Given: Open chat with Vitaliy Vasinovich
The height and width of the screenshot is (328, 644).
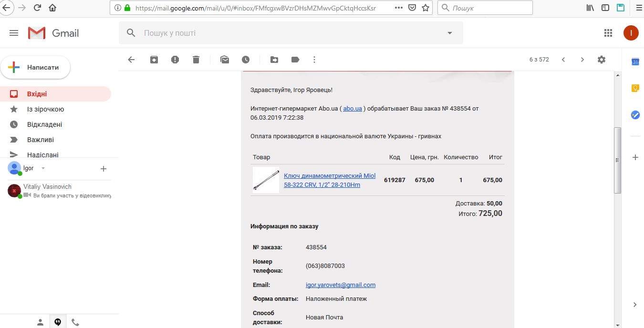Looking at the screenshot, I should (59, 191).
